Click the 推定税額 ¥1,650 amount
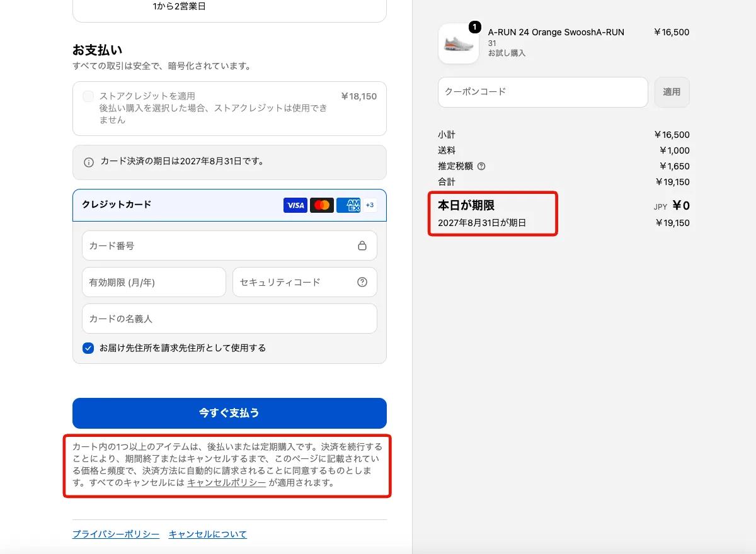This screenshot has width=756, height=554. [x=674, y=166]
